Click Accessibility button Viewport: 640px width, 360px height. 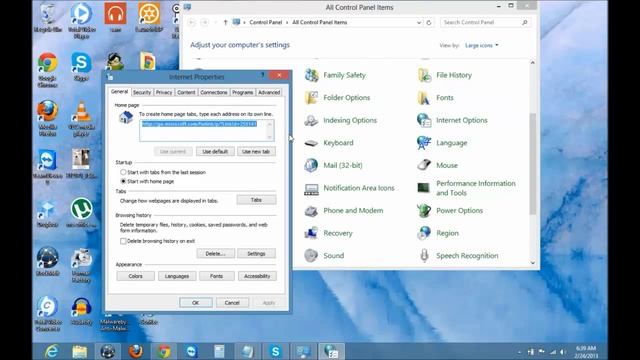(257, 276)
